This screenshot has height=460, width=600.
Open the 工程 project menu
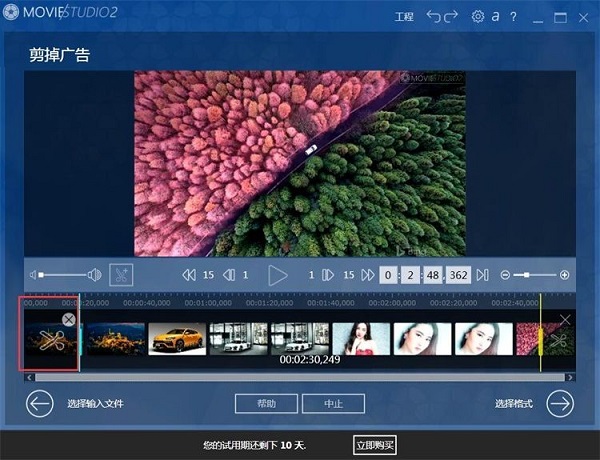tap(404, 17)
